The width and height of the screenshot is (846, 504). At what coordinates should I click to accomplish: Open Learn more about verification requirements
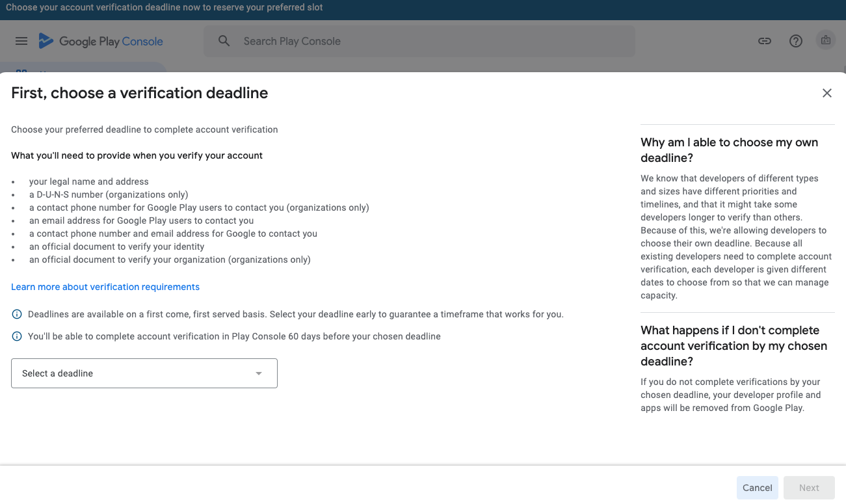click(x=105, y=287)
